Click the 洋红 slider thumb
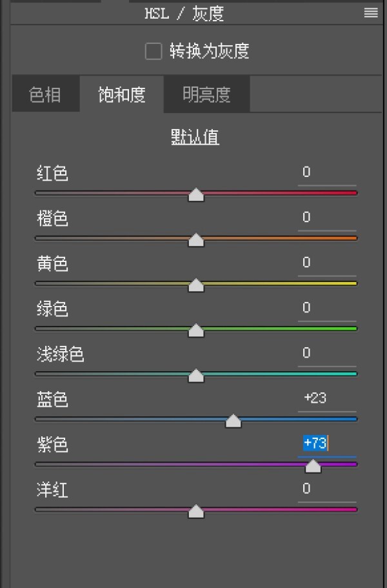 (196, 511)
